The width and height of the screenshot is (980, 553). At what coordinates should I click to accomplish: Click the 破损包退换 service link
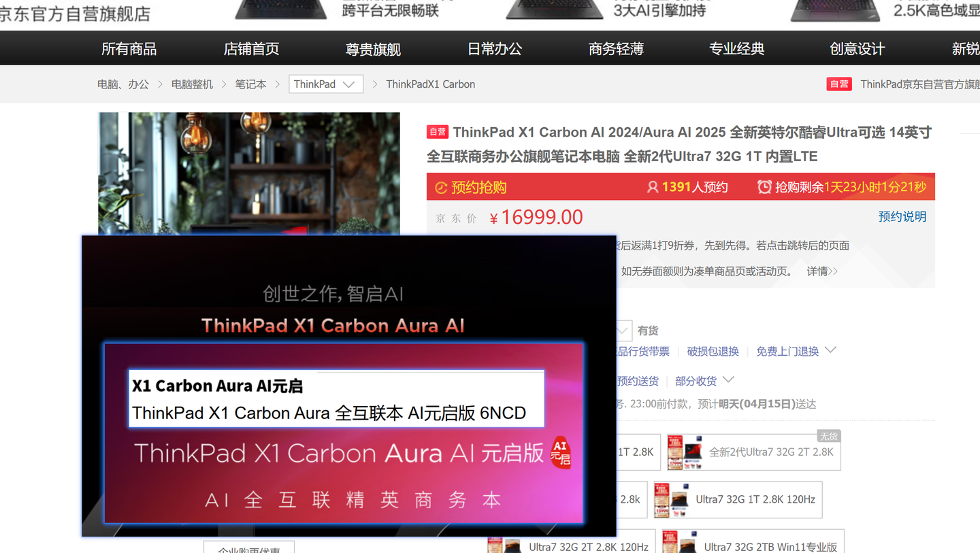(x=713, y=352)
